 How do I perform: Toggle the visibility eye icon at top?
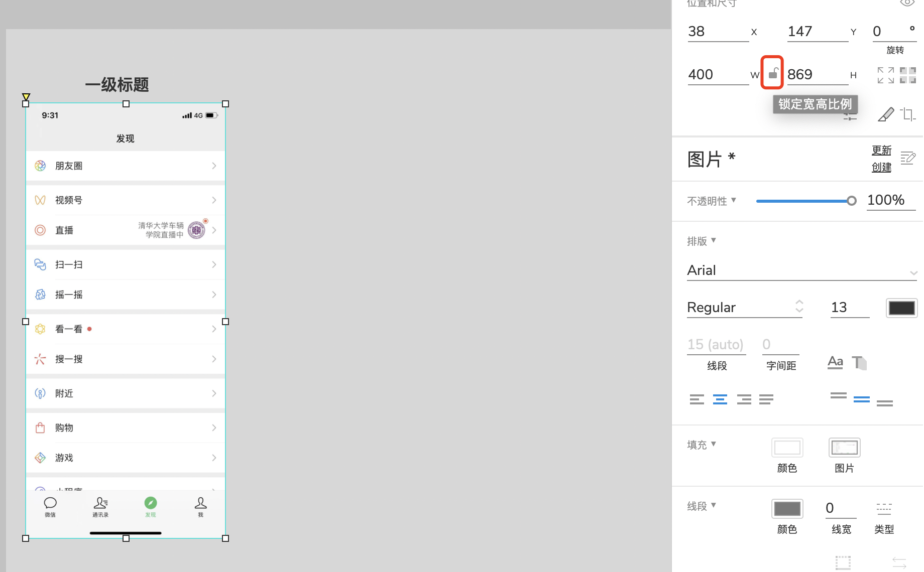pyautogui.click(x=907, y=3)
